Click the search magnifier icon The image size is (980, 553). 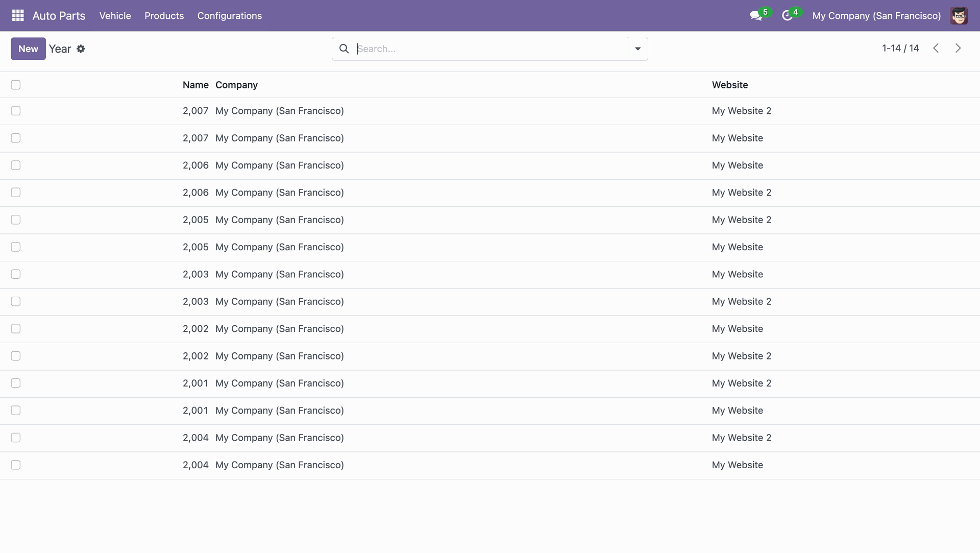[x=344, y=49]
